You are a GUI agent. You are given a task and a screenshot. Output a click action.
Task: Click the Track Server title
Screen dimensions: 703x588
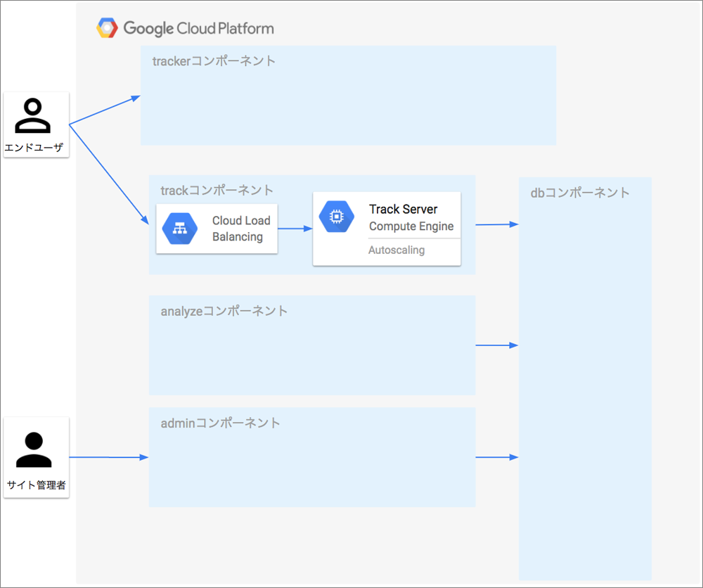pyautogui.click(x=403, y=209)
